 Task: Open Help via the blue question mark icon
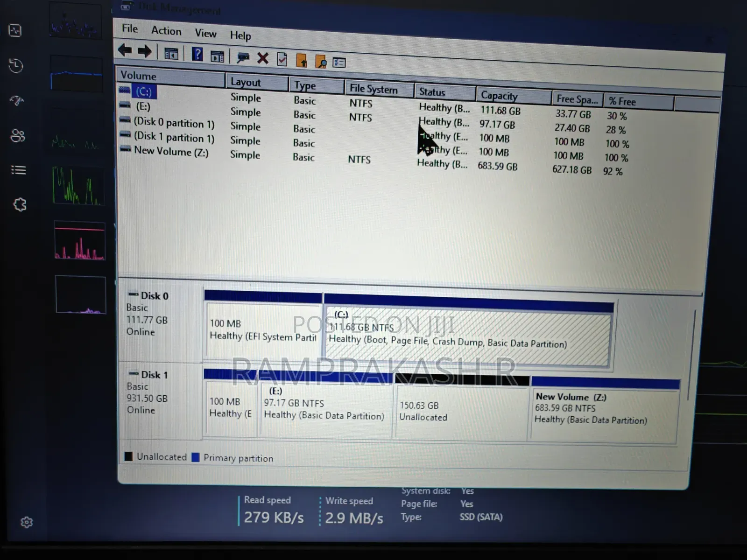coord(197,54)
